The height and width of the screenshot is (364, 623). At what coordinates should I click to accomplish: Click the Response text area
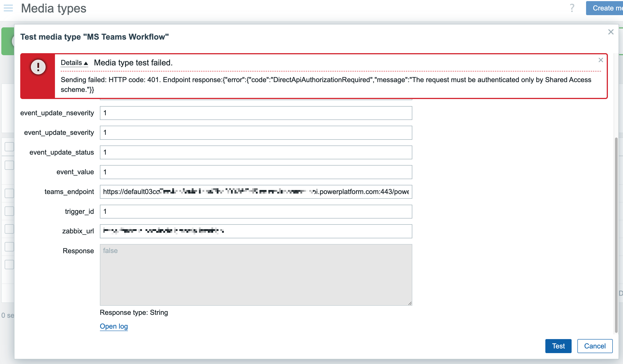[x=256, y=275]
